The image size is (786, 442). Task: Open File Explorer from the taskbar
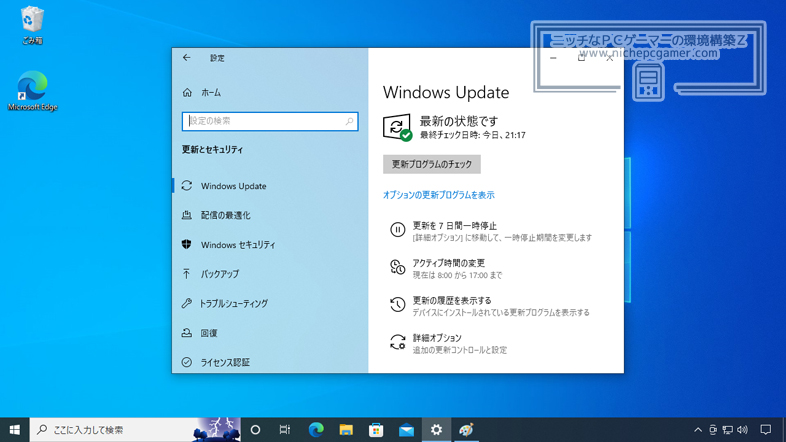[346, 430]
